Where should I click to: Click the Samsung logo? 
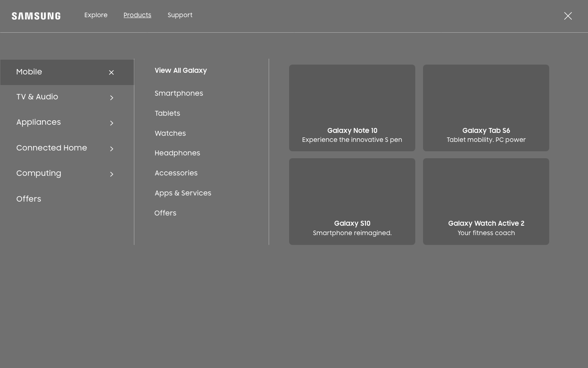point(36,16)
